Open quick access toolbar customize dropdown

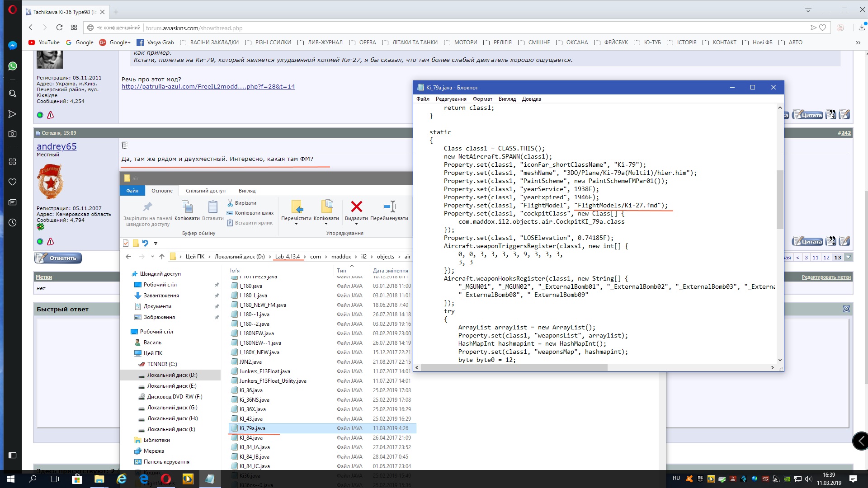[156, 244]
